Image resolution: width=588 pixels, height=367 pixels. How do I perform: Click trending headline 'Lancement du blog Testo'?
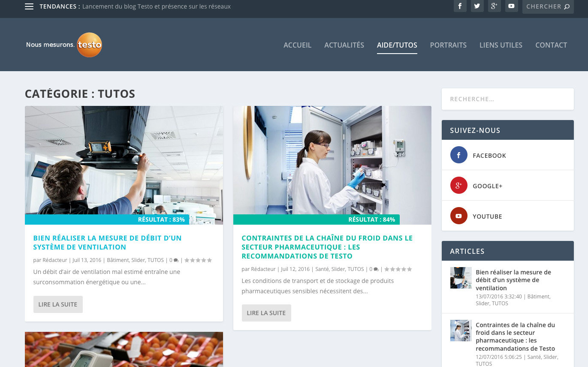pos(157,6)
